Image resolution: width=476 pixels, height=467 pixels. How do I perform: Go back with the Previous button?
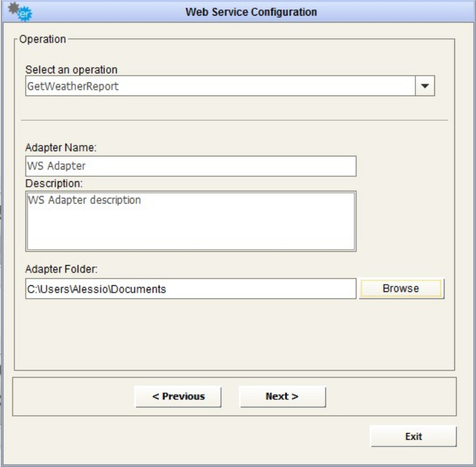[178, 396]
